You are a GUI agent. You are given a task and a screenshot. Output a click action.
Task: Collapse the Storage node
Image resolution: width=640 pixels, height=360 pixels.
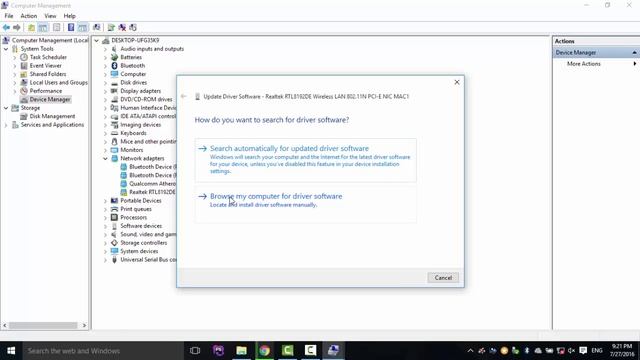(6, 108)
